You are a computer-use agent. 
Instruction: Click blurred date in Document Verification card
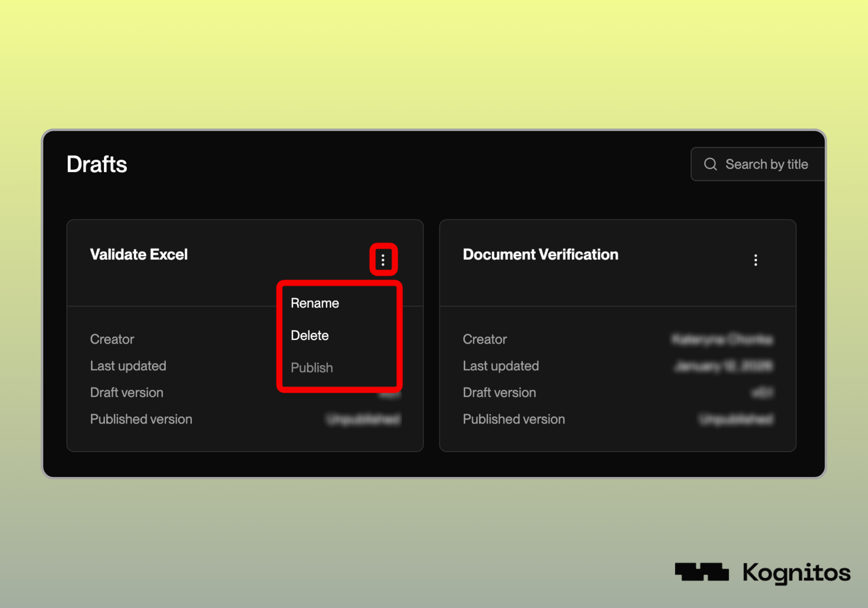coord(723,366)
